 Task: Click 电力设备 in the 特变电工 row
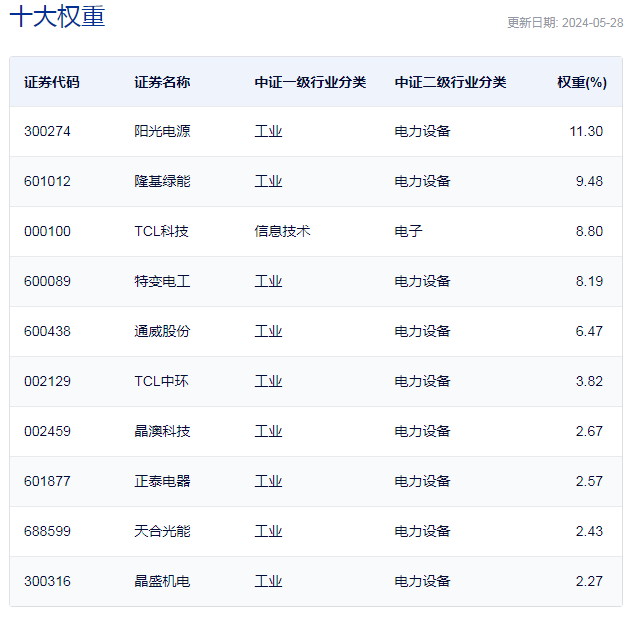click(x=423, y=281)
